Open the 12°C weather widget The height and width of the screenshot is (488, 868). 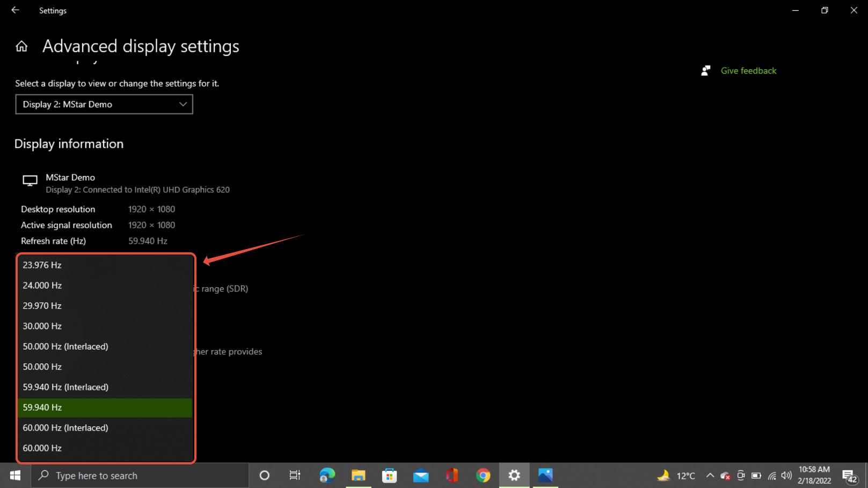pos(676,476)
